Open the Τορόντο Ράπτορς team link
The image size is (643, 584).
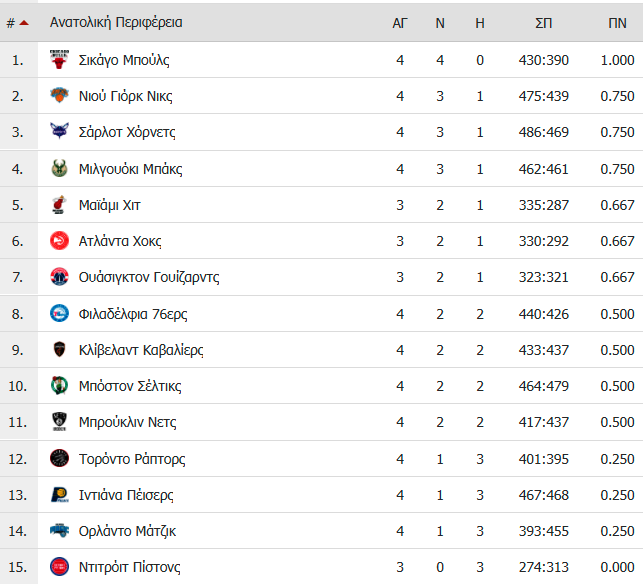(132, 459)
